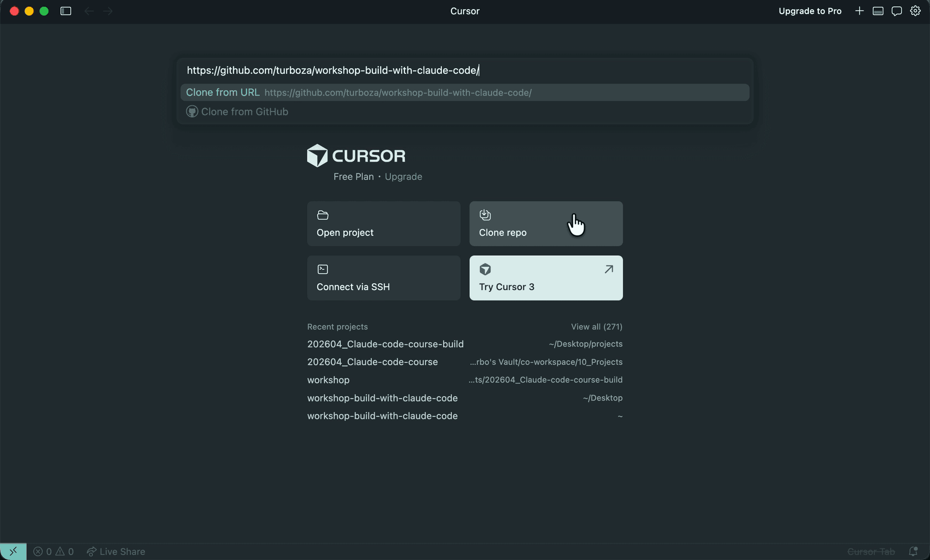Select the Clone from URL option
The width and height of the screenshot is (930, 560).
pyautogui.click(x=465, y=93)
